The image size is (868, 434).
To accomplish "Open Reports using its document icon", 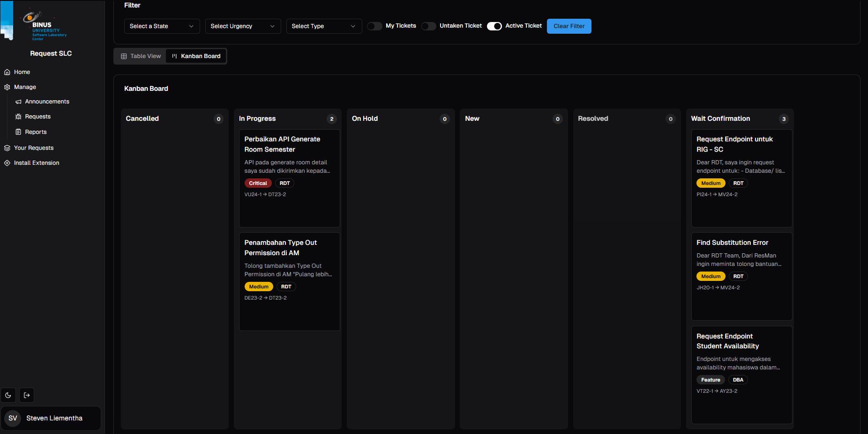I will coord(19,132).
